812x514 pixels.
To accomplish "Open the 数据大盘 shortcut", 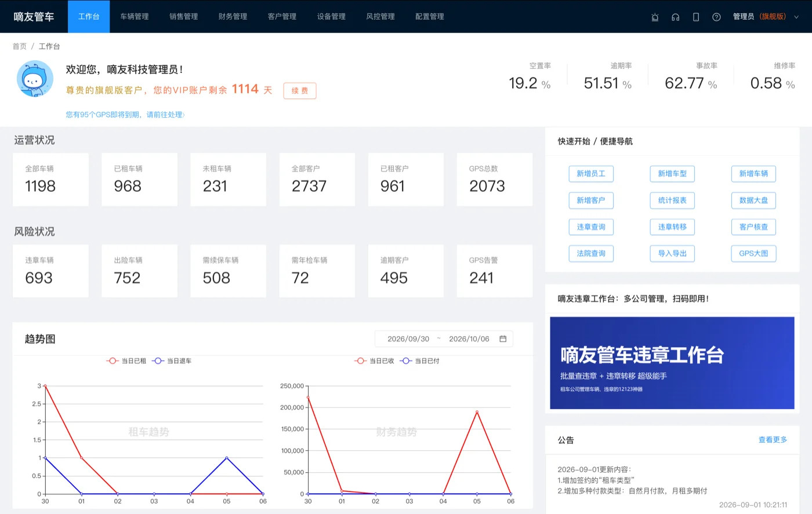I will 753,201.
